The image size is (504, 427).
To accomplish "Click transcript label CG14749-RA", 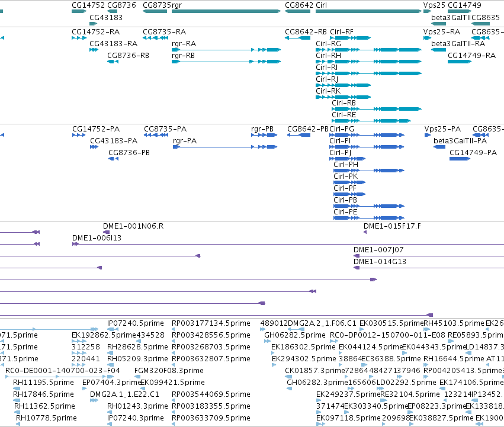I will (x=471, y=56).
